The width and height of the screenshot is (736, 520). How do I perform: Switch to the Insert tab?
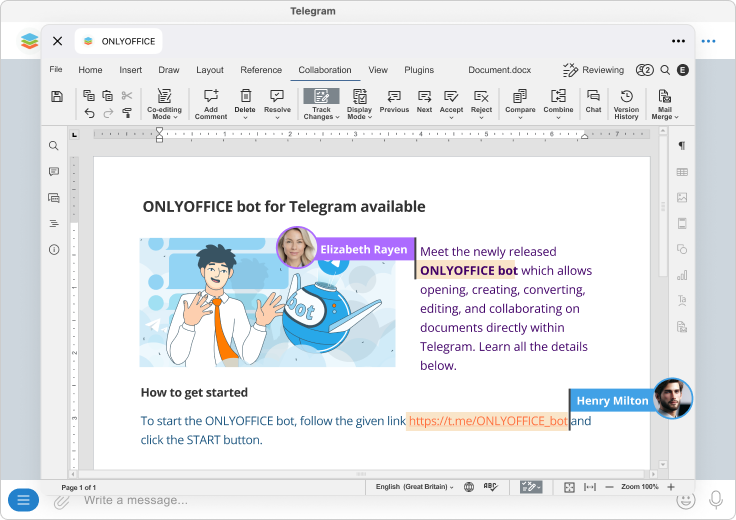coord(130,70)
